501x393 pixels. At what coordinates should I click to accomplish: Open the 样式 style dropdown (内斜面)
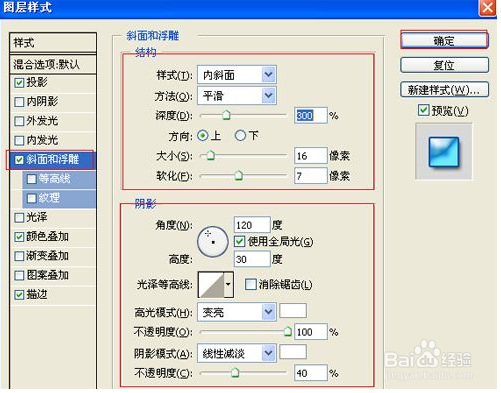(x=237, y=75)
